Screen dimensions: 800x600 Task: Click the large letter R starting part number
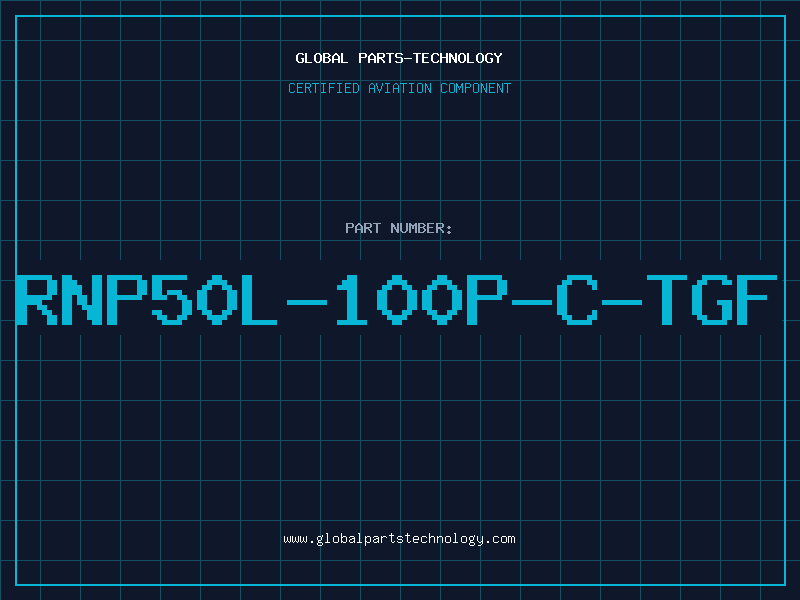[37, 299]
